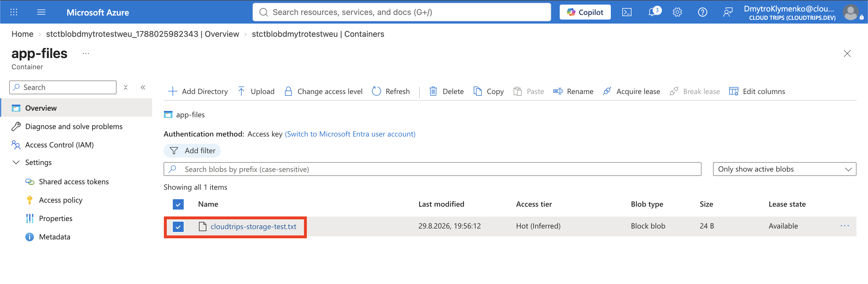Sort by Blob type column header

(x=647, y=204)
